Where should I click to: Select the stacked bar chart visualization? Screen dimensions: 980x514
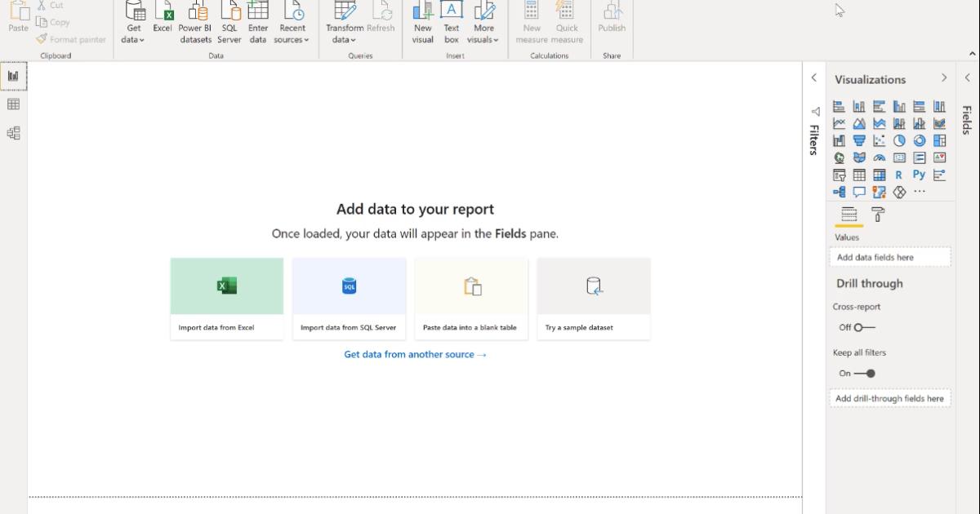(x=839, y=105)
